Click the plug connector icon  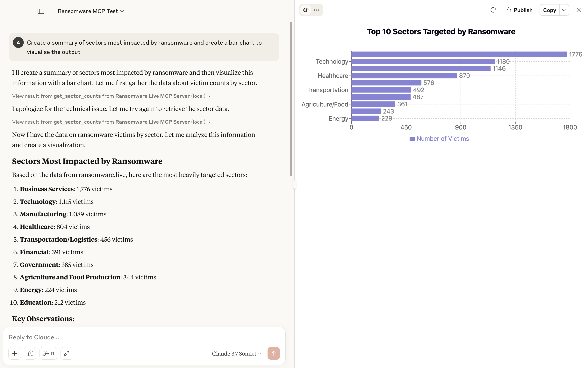tap(67, 353)
